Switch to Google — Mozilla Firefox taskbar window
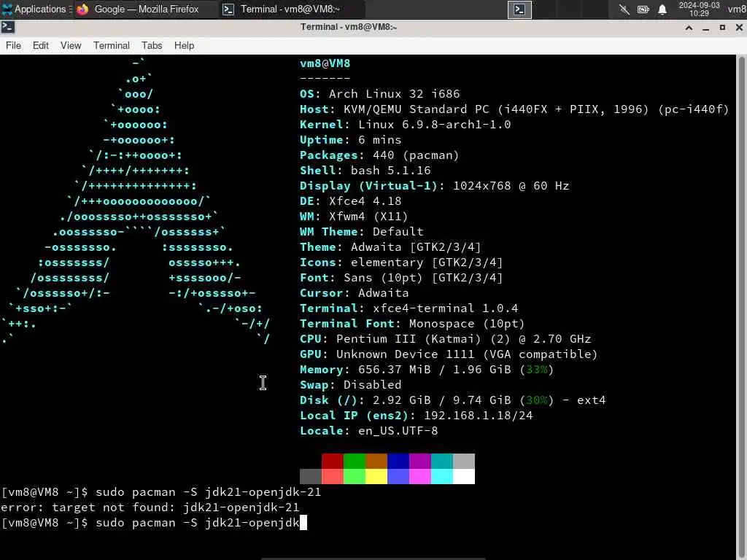The height and width of the screenshot is (560, 747). [x=146, y=9]
